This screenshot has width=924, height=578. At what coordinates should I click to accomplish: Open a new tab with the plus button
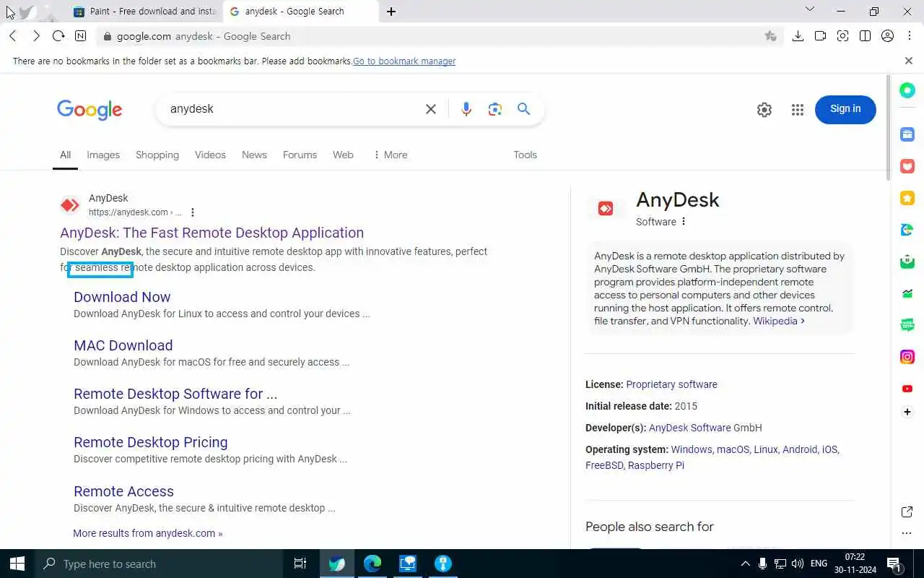[x=391, y=12]
